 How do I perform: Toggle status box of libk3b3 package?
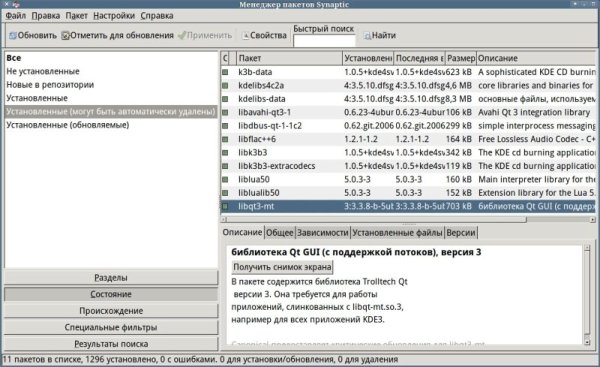point(225,152)
